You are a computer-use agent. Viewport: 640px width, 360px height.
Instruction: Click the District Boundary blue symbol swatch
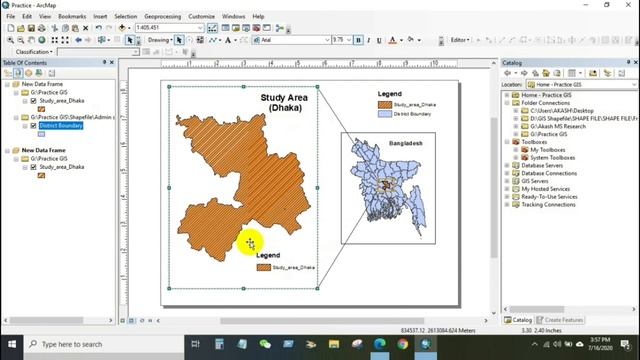click(41, 134)
